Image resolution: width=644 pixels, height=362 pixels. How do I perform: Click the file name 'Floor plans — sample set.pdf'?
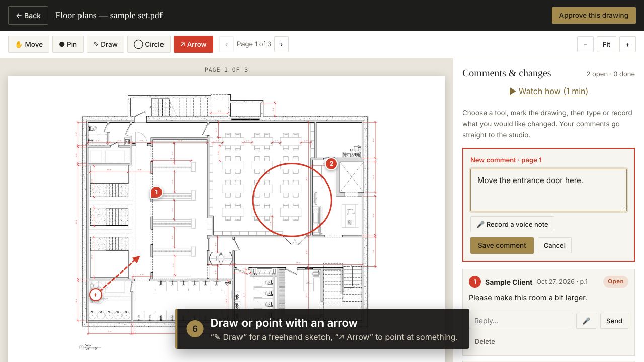(x=109, y=15)
